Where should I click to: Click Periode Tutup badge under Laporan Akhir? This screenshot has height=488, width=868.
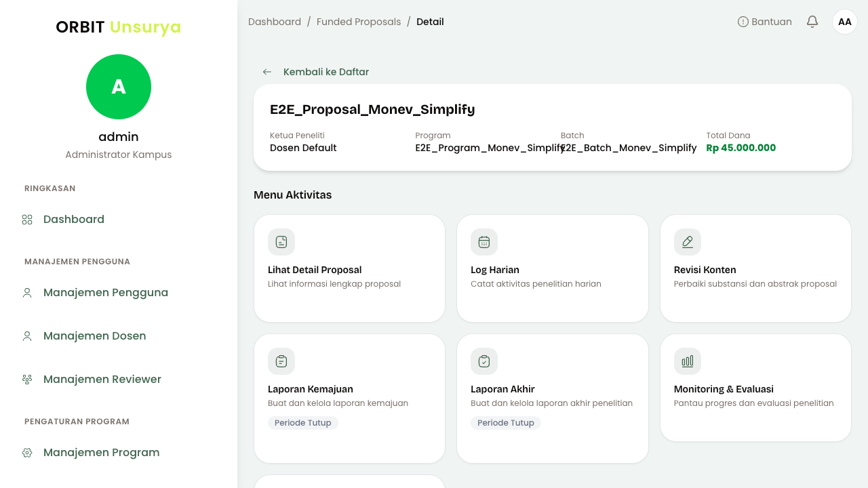(x=506, y=423)
